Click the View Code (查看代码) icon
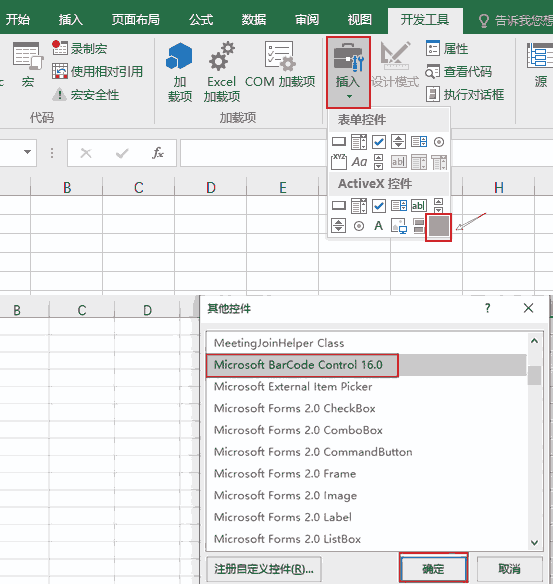The height and width of the screenshot is (584, 553). [432, 72]
